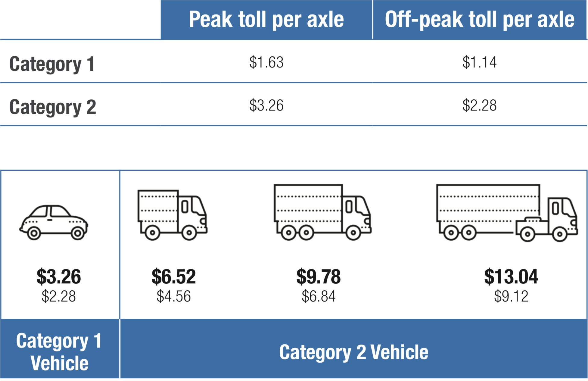This screenshot has height=381, width=588.
Task: Click the Category 2 row label
Action: [x=53, y=107]
